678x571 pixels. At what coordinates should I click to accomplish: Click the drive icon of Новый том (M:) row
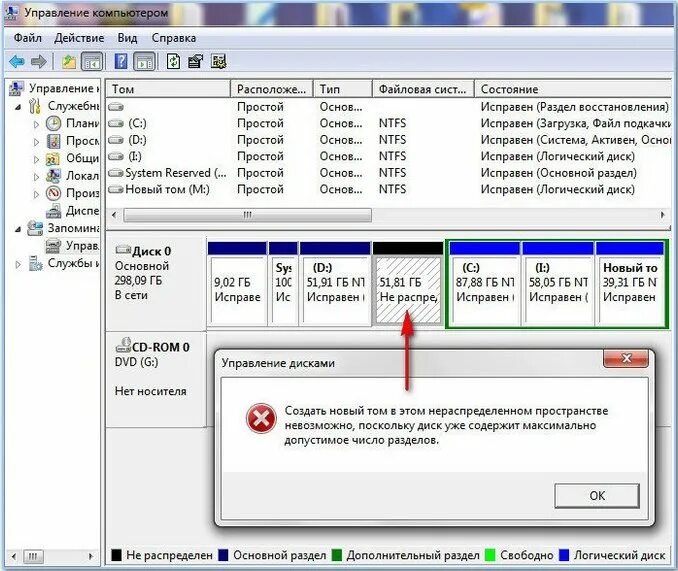(116, 189)
